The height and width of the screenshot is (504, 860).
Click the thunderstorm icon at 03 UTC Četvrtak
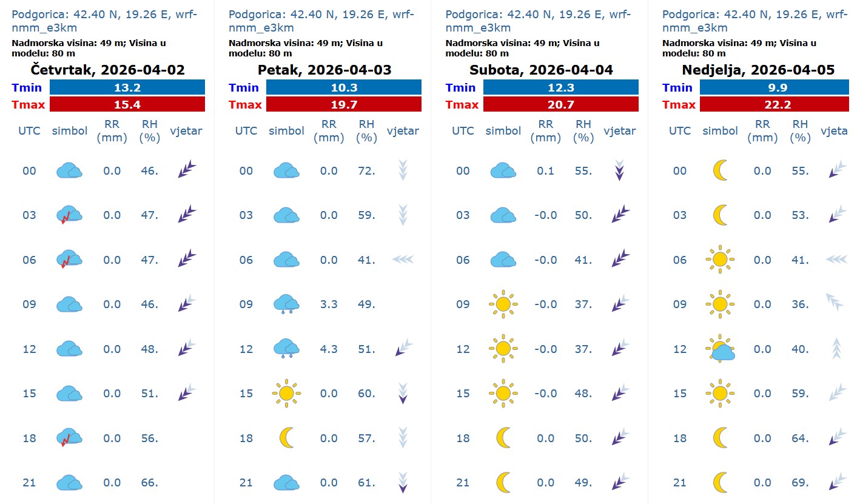69,215
